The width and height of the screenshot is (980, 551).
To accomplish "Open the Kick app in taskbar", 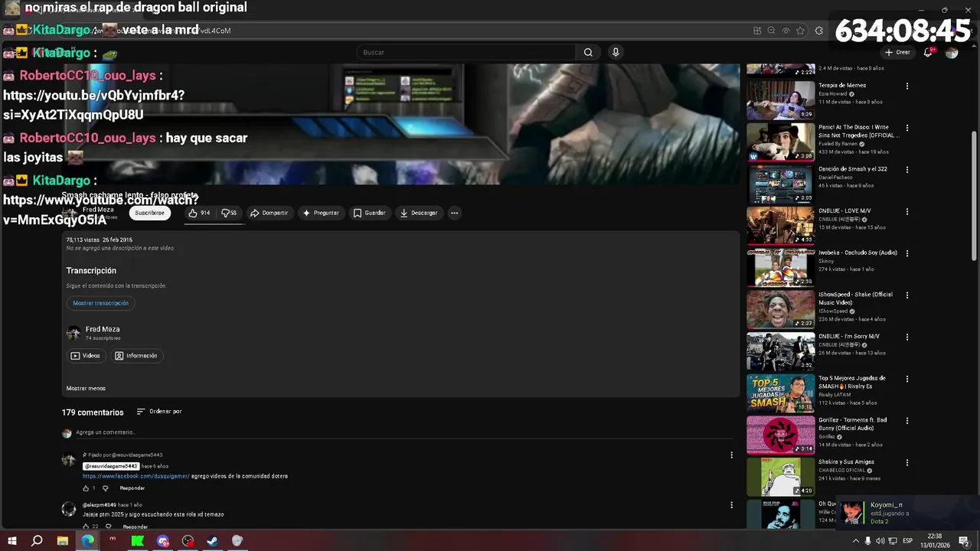I will [138, 541].
